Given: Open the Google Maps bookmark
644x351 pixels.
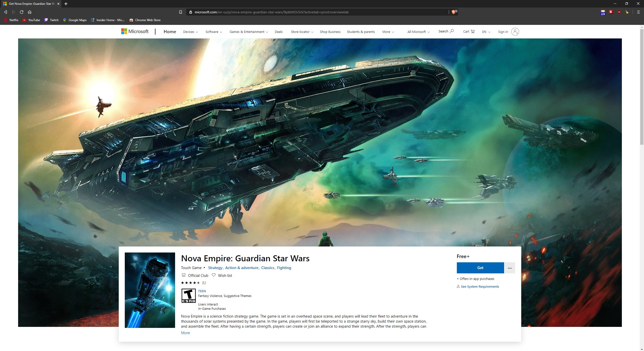Looking at the screenshot, I should [x=75, y=20].
